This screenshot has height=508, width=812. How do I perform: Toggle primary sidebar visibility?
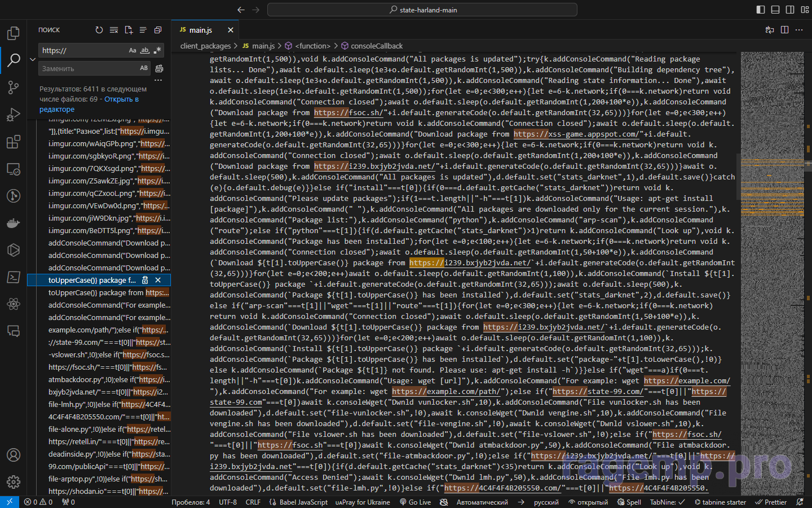761,10
